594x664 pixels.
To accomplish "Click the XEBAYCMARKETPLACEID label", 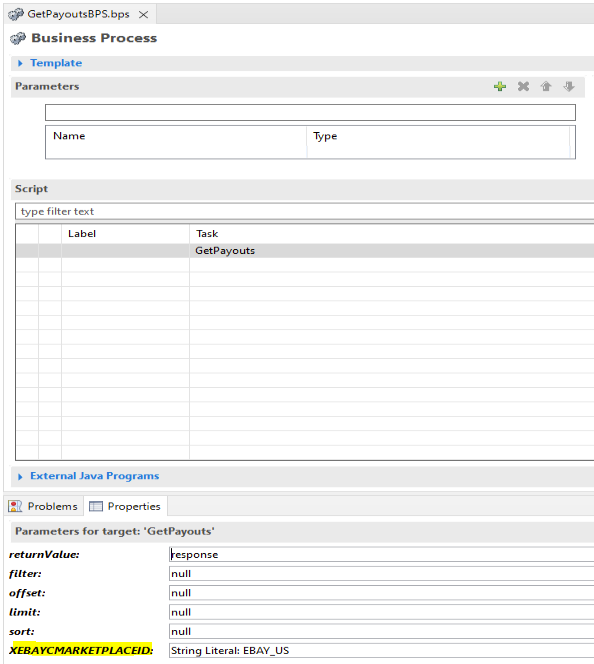I will pyautogui.click(x=81, y=650).
